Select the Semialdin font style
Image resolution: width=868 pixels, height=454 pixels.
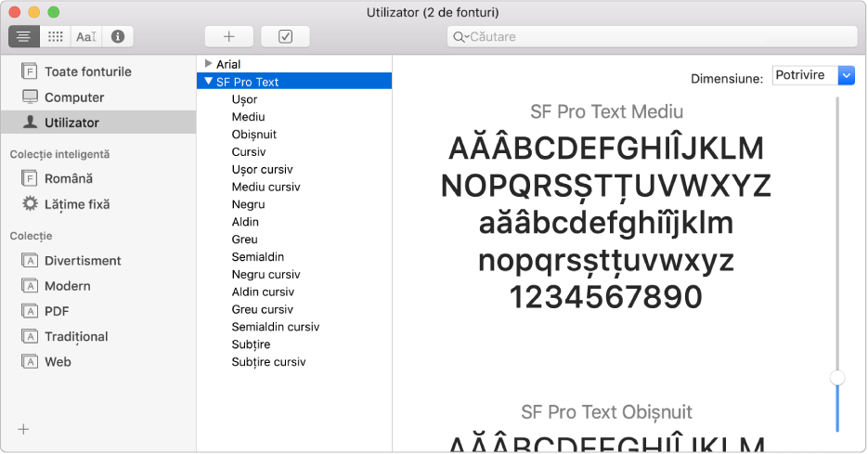click(257, 256)
